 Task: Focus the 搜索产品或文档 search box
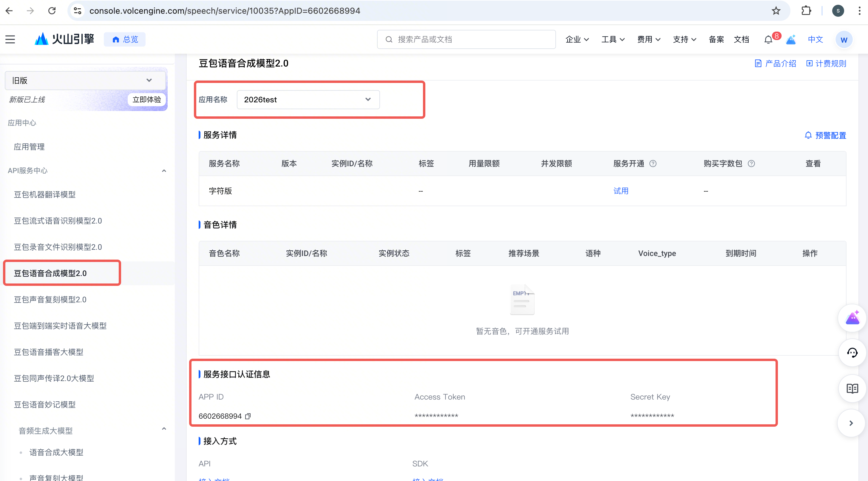pos(466,39)
